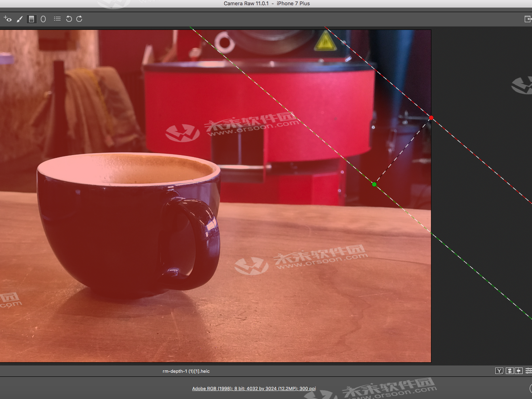Open workflow options via Adobe RGB link
The width and height of the screenshot is (532, 399).
(254, 388)
